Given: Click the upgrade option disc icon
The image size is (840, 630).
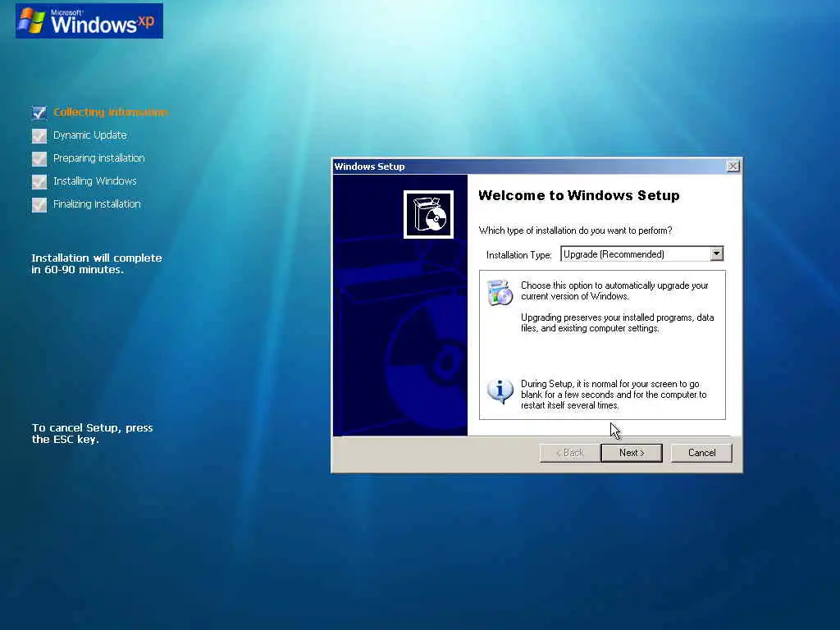Looking at the screenshot, I should [x=500, y=292].
